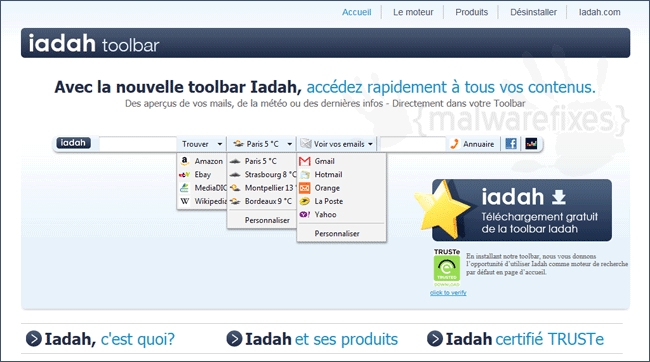This screenshot has width=650, height=362.
Task: Open the Iadah certifié TRUSTe section arrow
Action: (x=435, y=339)
